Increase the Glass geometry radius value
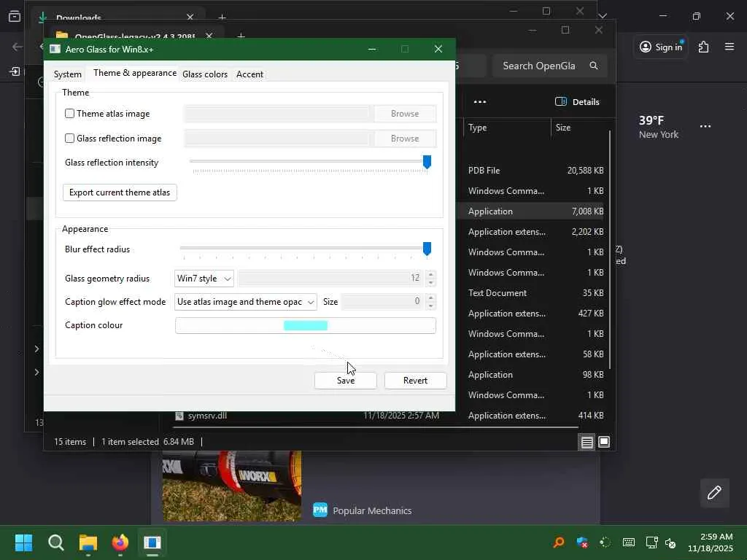 pyautogui.click(x=430, y=274)
